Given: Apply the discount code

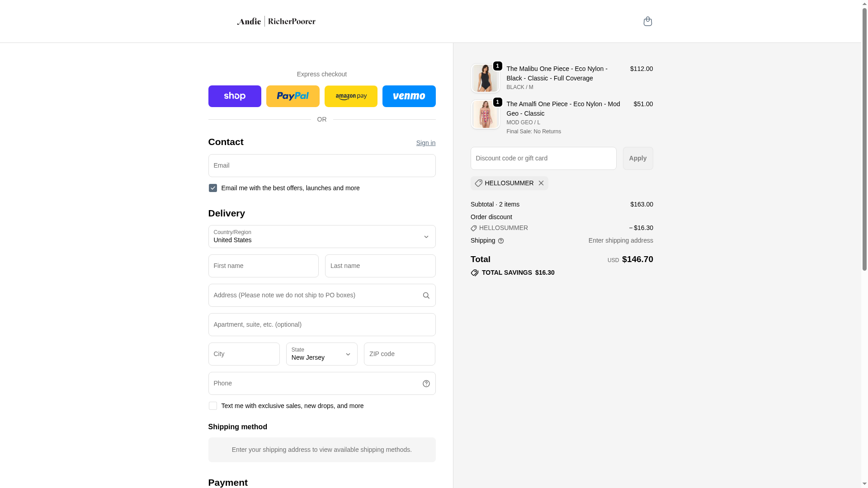Looking at the screenshot, I should tap(637, 158).
